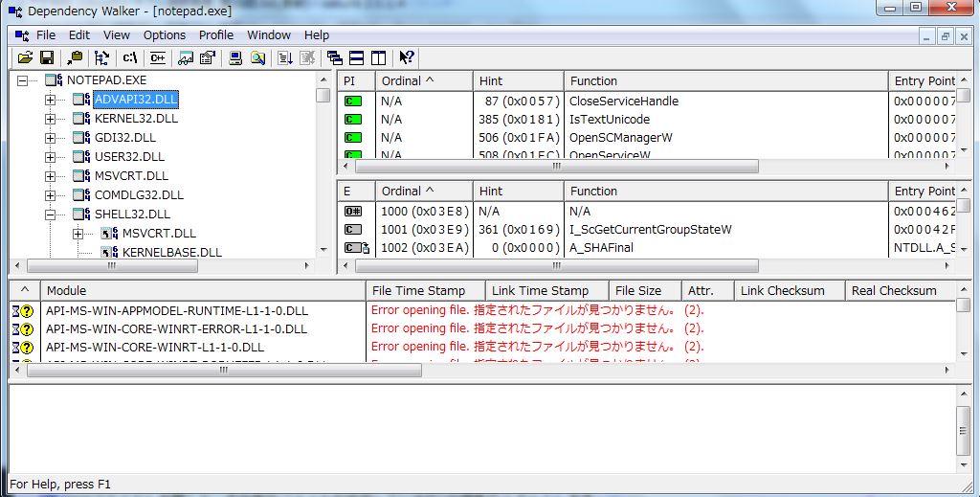Click the context Help arrow-question icon
The width and height of the screenshot is (980, 497).
406,58
